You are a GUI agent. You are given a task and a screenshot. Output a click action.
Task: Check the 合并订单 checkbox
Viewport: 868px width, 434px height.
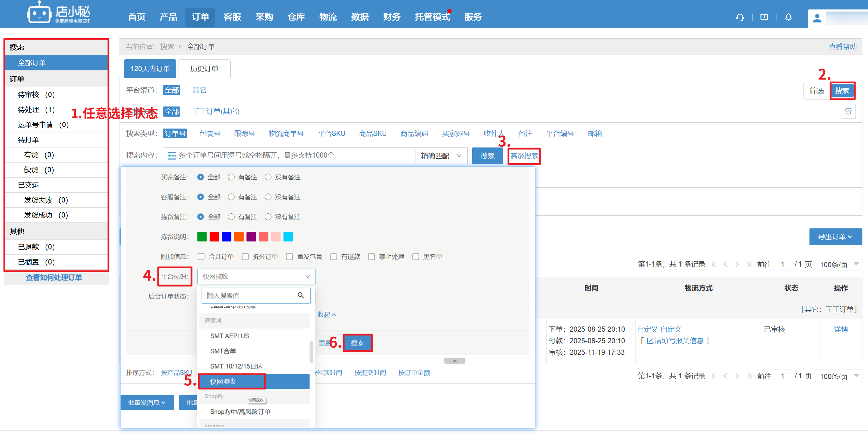[201, 257]
